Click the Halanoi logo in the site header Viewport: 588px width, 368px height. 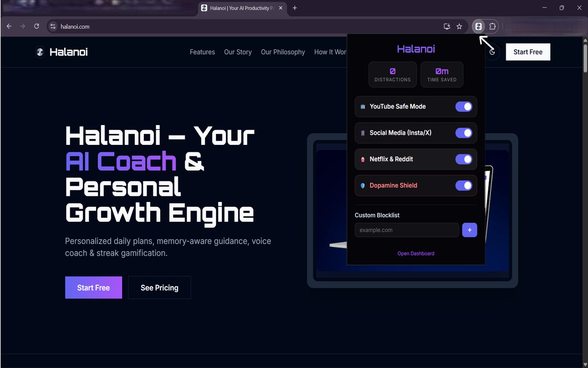(x=62, y=52)
